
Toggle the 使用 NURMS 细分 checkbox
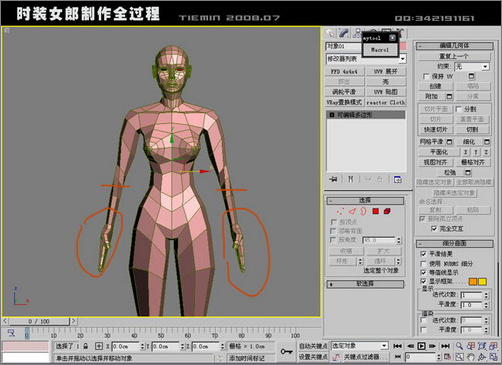point(423,263)
